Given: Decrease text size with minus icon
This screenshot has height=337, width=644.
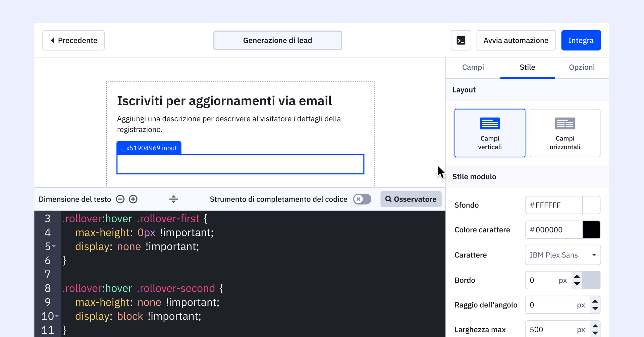Looking at the screenshot, I should tap(120, 199).
